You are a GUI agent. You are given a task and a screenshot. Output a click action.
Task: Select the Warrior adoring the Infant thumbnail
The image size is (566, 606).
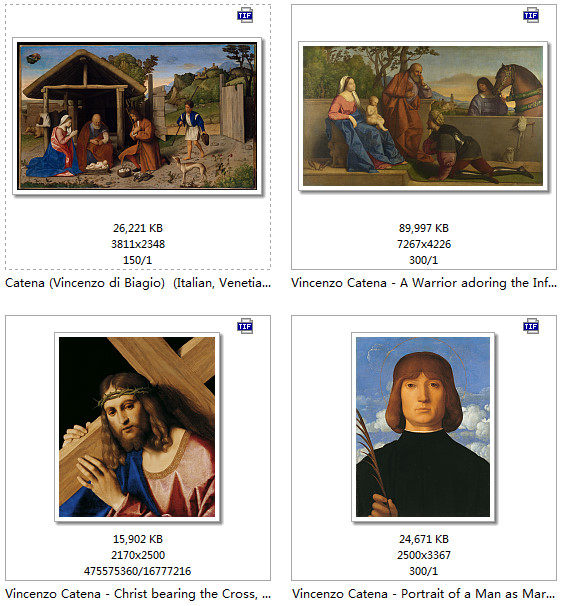tap(423, 116)
